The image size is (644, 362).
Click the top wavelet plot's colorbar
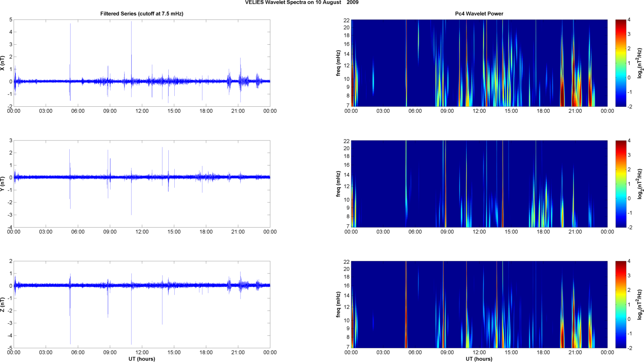click(621, 63)
